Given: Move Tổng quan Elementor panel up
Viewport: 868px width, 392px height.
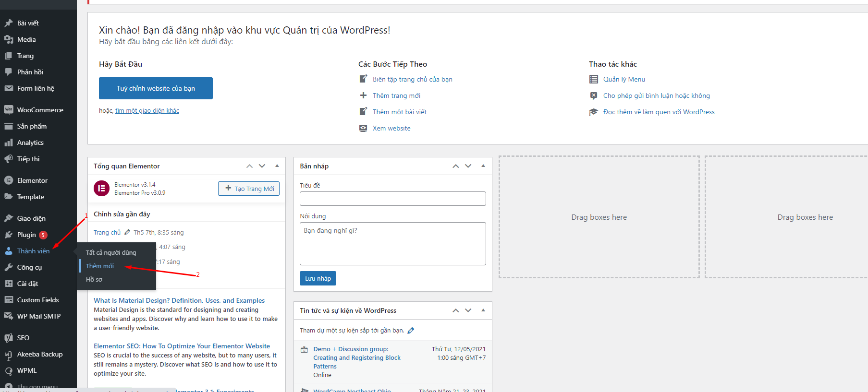Looking at the screenshot, I should [x=249, y=166].
